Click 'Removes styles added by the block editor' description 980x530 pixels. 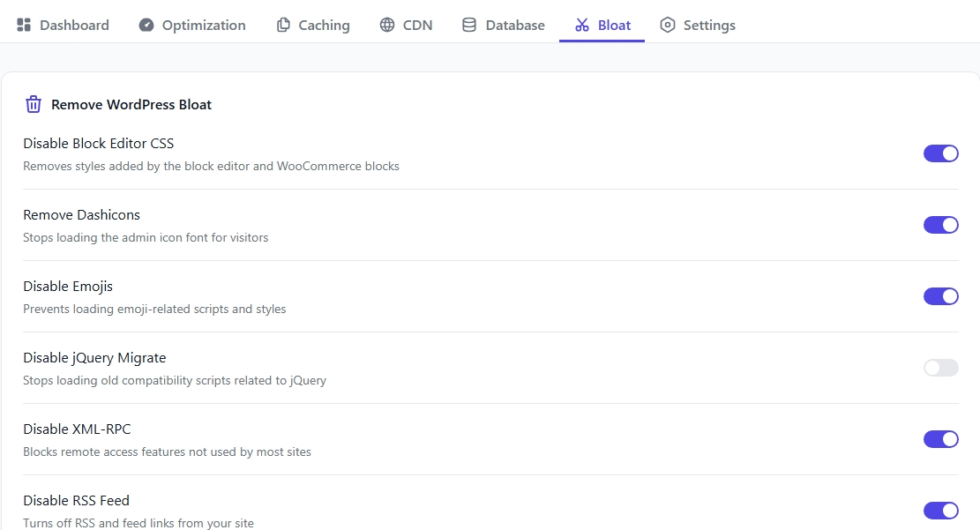[x=211, y=167]
